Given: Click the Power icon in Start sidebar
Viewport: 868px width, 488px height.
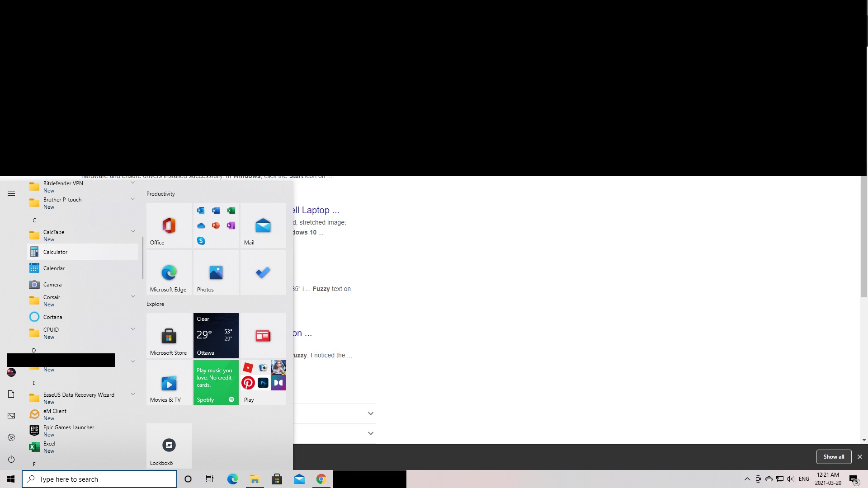Looking at the screenshot, I should click(11, 459).
